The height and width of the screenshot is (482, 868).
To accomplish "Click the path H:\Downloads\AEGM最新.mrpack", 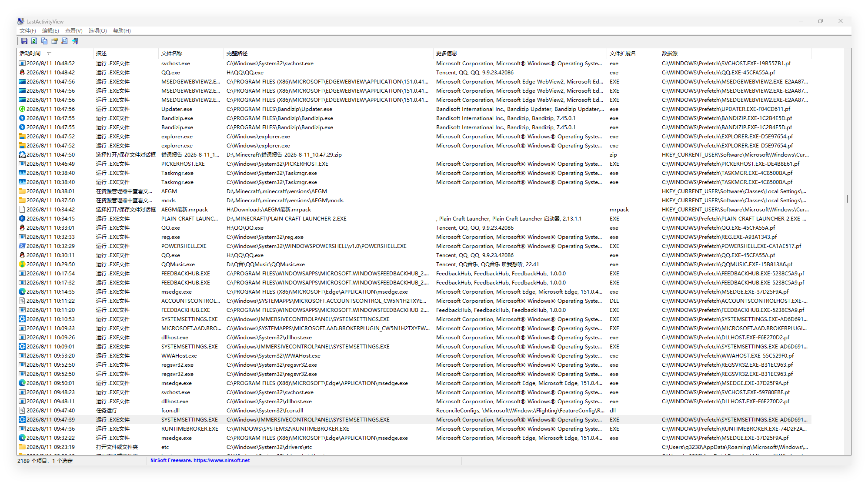I will pos(269,210).
